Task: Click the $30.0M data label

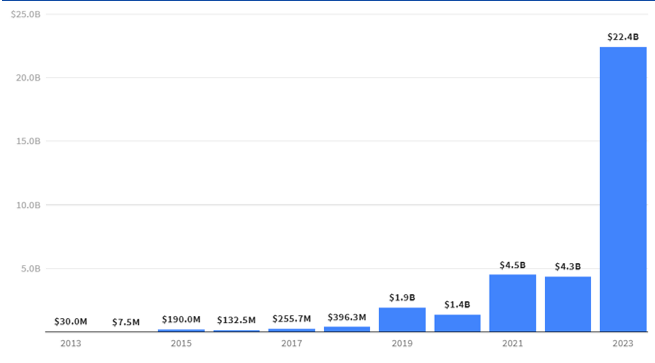Action: pyautogui.click(x=71, y=322)
